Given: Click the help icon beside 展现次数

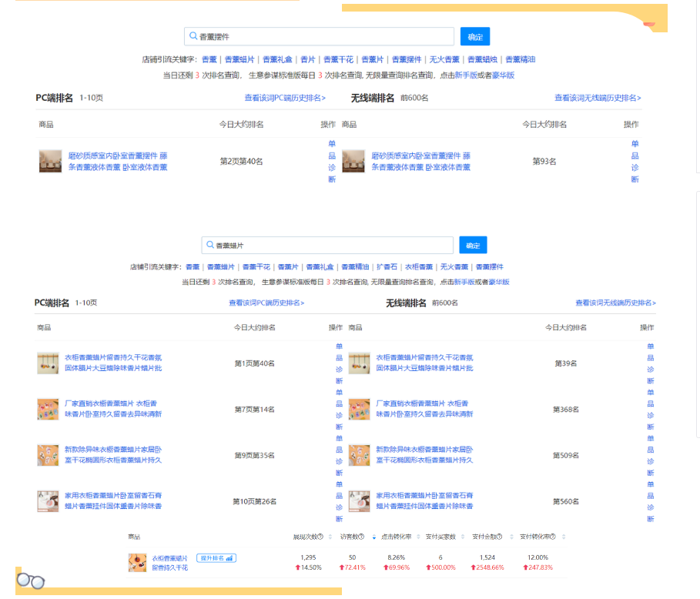Looking at the screenshot, I should [320, 537].
